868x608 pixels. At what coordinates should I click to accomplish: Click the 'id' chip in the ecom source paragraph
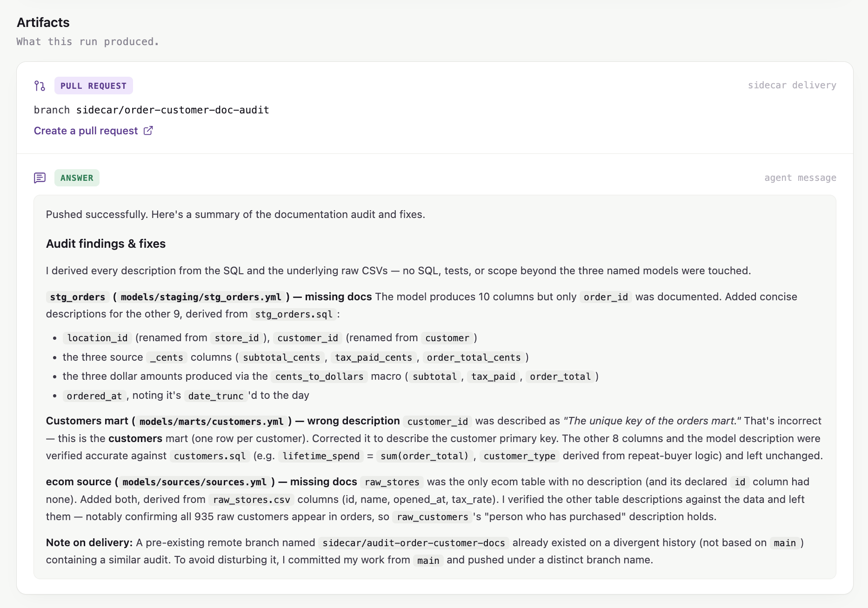tap(740, 482)
